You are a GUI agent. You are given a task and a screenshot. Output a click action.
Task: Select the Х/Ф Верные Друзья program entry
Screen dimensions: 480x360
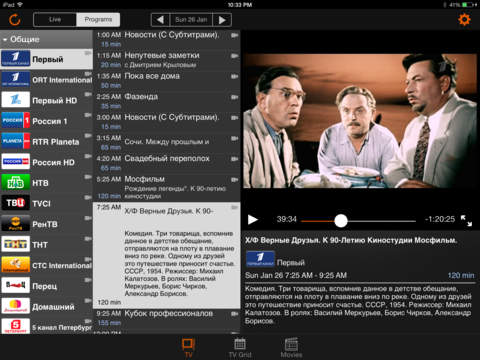[166, 255]
